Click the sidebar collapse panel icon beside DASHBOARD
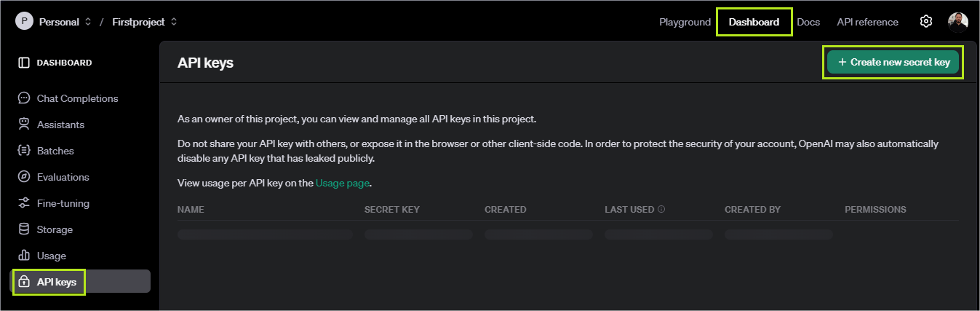980x311 pixels. click(x=24, y=63)
